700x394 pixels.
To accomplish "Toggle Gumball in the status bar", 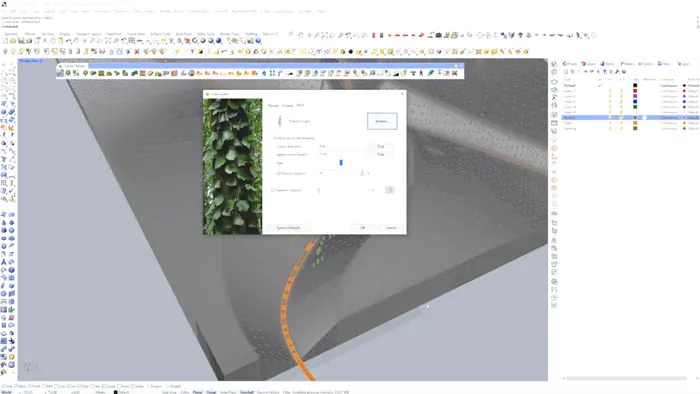I will pos(247,392).
